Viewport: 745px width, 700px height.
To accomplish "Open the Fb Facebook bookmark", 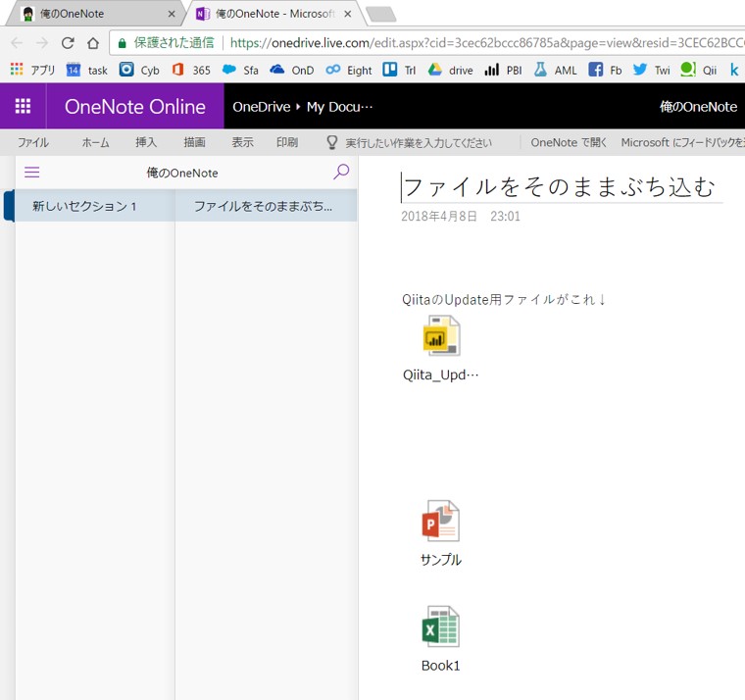I will 605,70.
